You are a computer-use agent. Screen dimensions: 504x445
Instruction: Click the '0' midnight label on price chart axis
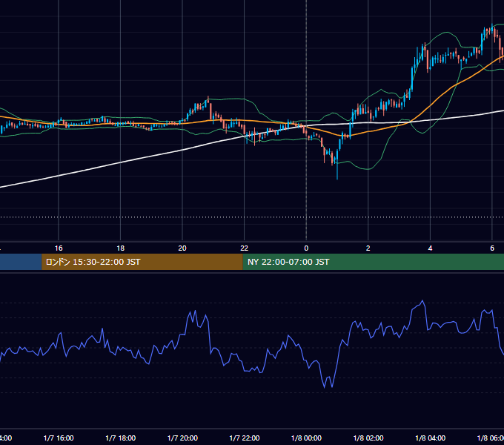306,248
